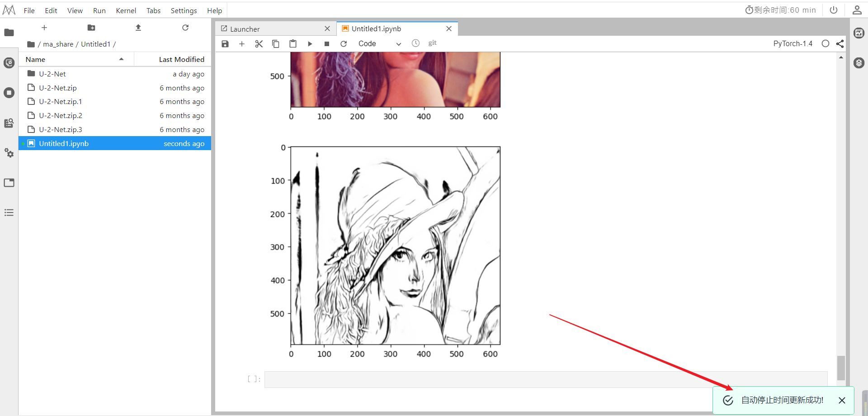Click the power stop icon
Screen dimensions: 868x416
coord(834,10)
